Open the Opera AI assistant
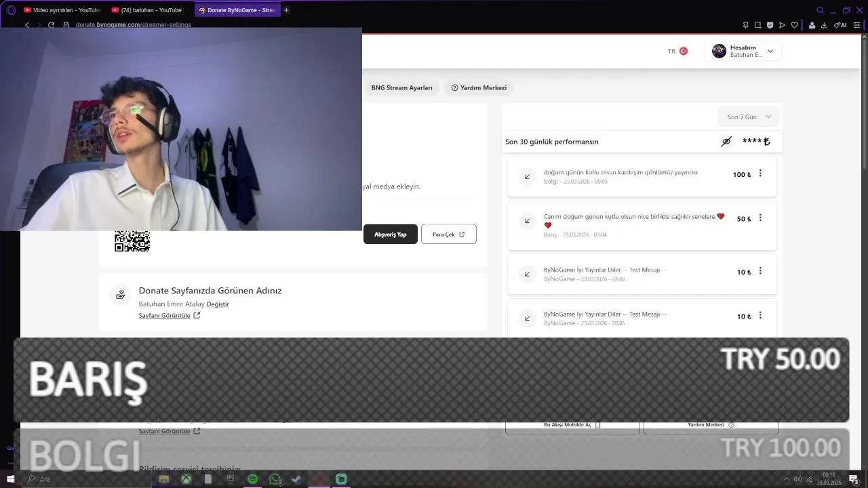 click(x=840, y=25)
